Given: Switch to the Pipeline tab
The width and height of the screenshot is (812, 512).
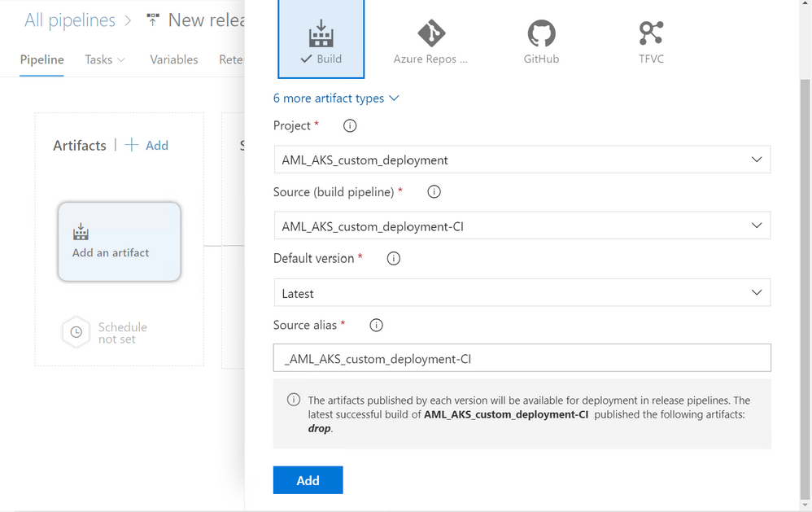Looking at the screenshot, I should point(42,59).
